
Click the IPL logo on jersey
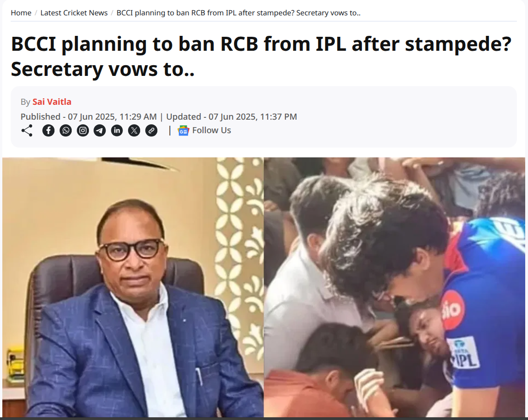point(464,352)
